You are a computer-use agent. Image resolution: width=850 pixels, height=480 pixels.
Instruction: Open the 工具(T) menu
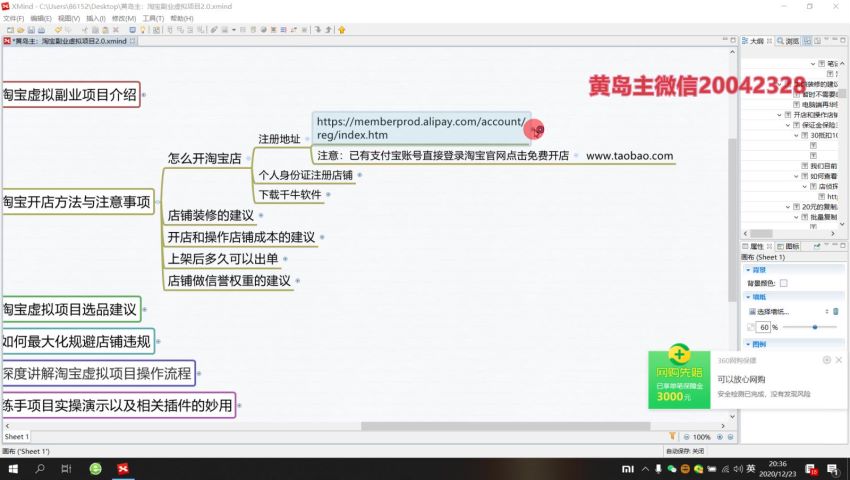153,18
